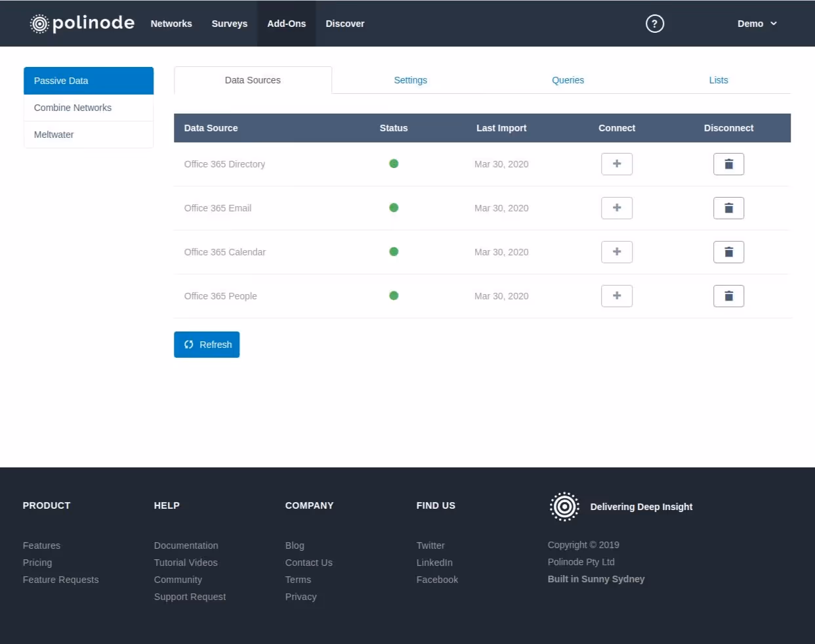This screenshot has height=644, width=815.
Task: Click the Office 365 Email row name
Action: tap(218, 208)
